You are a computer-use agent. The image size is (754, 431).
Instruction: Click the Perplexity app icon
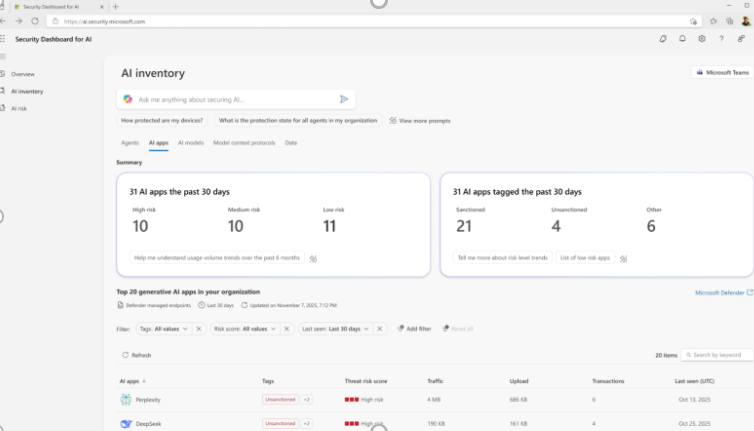[126, 399]
